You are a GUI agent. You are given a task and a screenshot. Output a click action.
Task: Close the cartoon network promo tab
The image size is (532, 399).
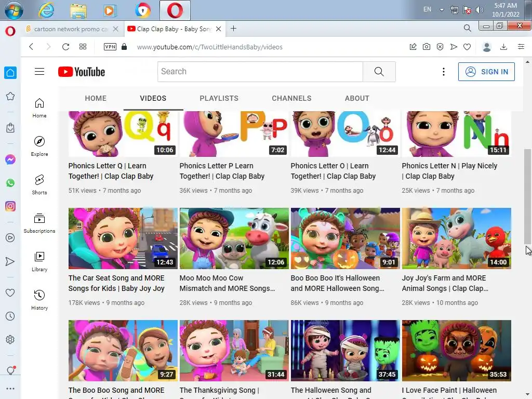click(x=116, y=29)
